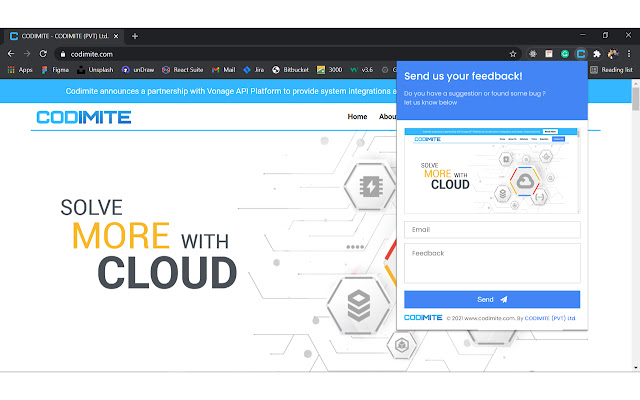640x400 pixels.
Task: Close the CODIMITE browser tab
Action: pyautogui.click(x=116, y=36)
